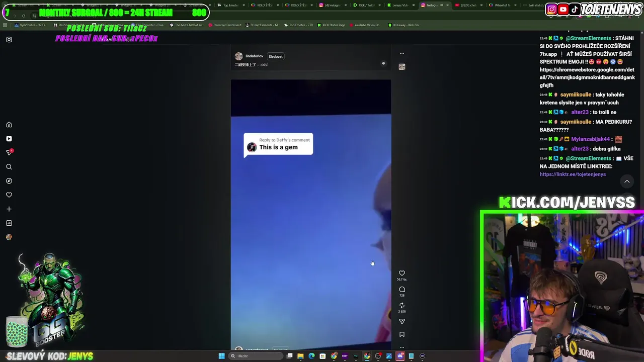Open lindaforlov profile avatar
The width and height of the screenshot is (644, 362).
pyautogui.click(x=239, y=56)
